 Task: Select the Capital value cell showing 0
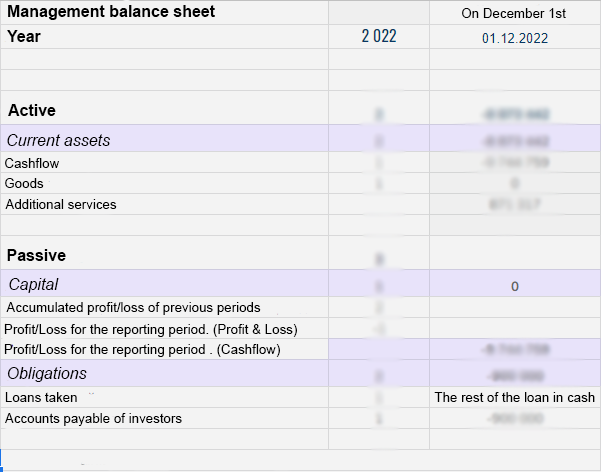coord(514,287)
